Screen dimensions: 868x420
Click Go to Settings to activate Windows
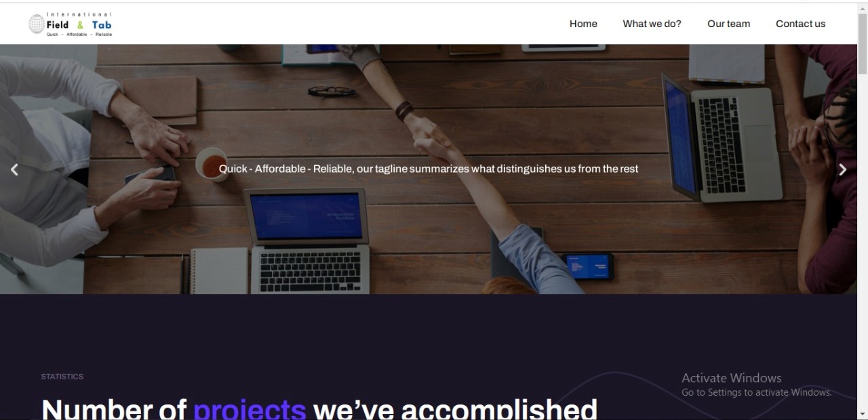coord(756,392)
